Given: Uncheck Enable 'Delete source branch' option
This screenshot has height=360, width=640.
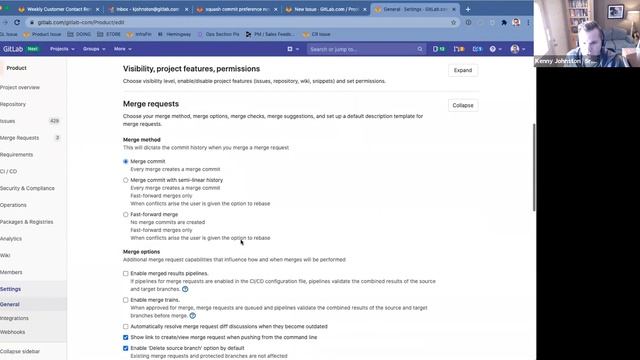Looking at the screenshot, I should (125, 348).
